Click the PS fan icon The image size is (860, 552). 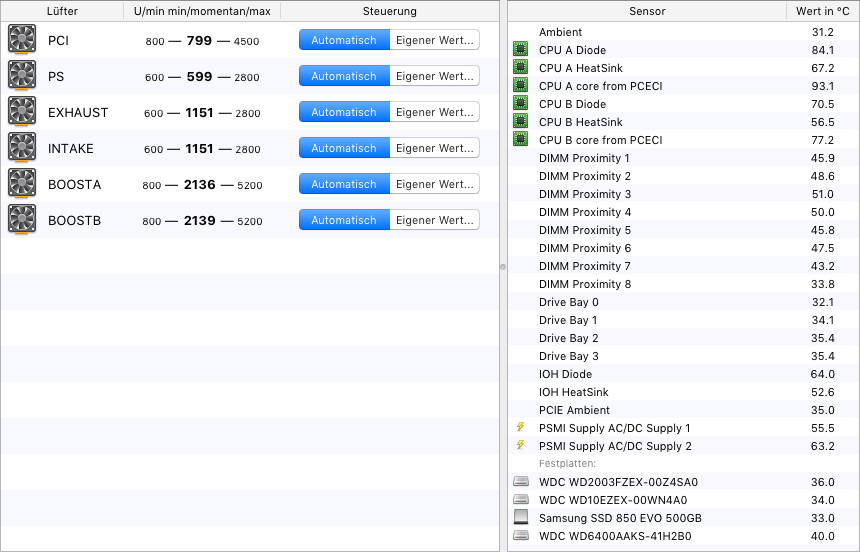22,75
